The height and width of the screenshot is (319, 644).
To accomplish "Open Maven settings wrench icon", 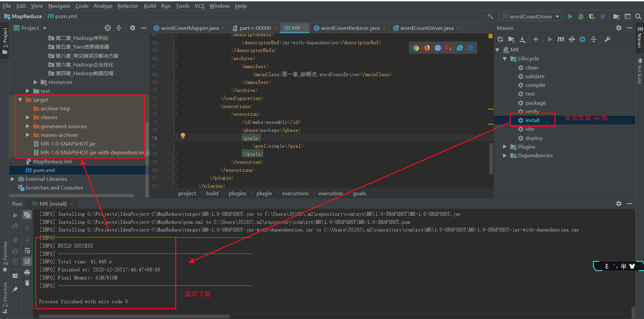I will (x=607, y=39).
